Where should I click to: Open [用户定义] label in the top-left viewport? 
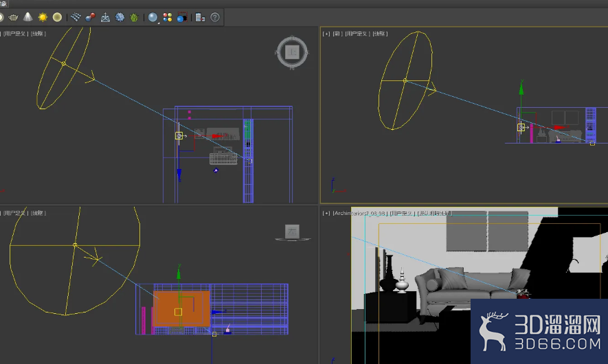[14, 34]
